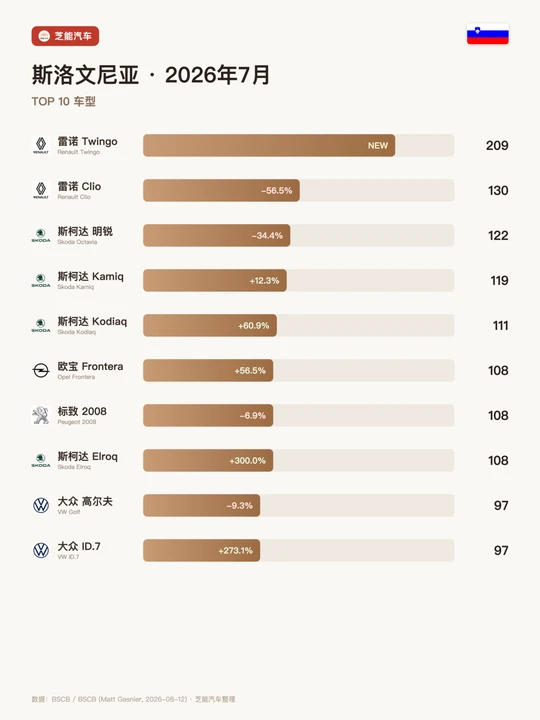Click the 斯洛文尼亚 · 2026年7月 title

[151, 75]
